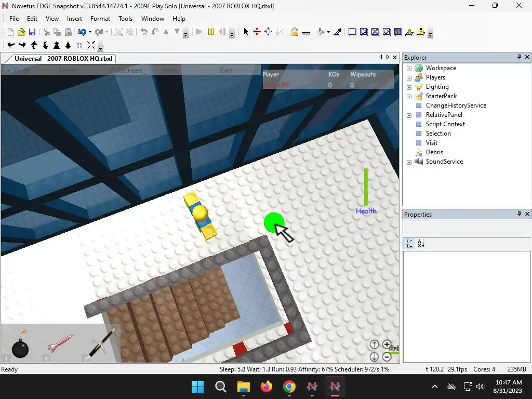Image resolution: width=532 pixels, height=399 pixels.
Task: Expand the Players node in Explorer
Action: 409,78
